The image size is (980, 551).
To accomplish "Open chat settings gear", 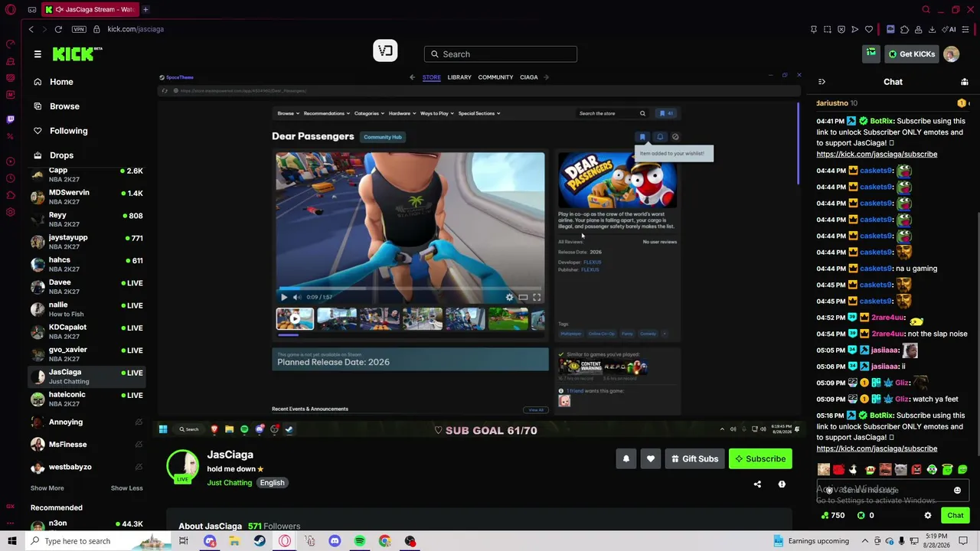I will [x=928, y=516].
